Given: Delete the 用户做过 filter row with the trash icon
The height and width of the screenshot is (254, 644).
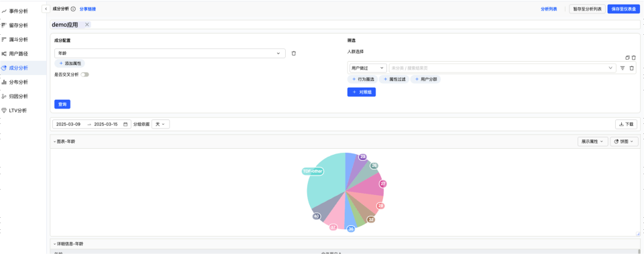Looking at the screenshot, I should (632, 68).
